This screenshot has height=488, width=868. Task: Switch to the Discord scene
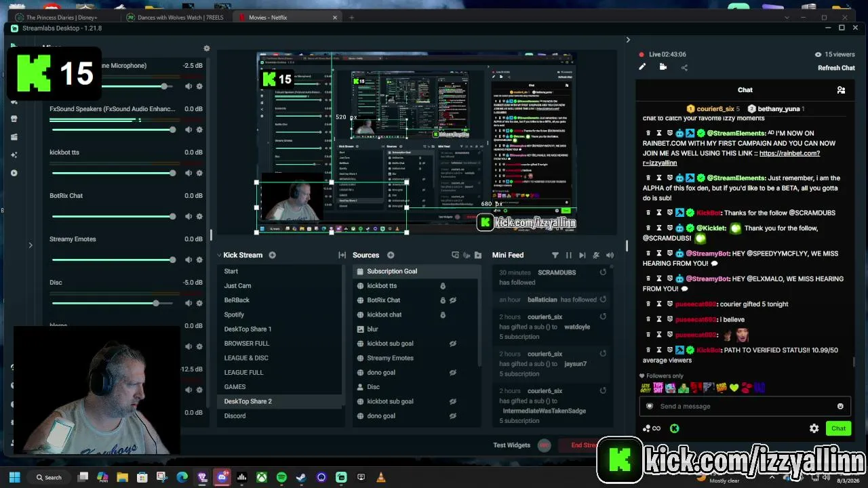click(279, 415)
